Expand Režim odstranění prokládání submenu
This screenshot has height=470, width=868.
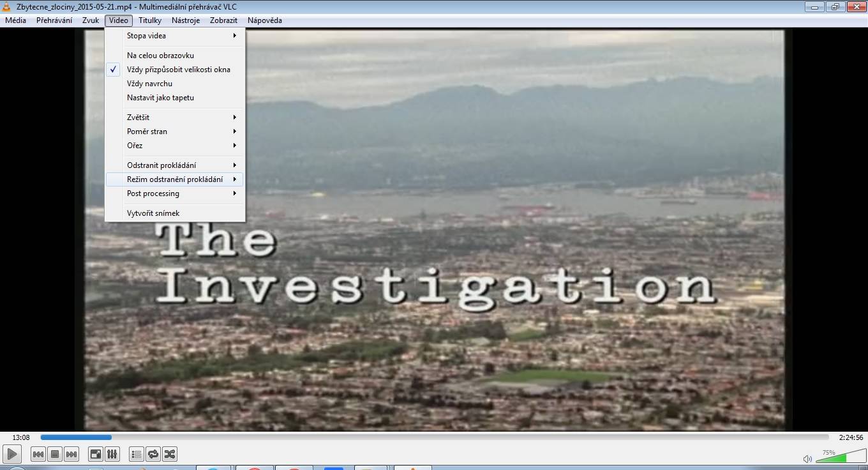pos(175,179)
